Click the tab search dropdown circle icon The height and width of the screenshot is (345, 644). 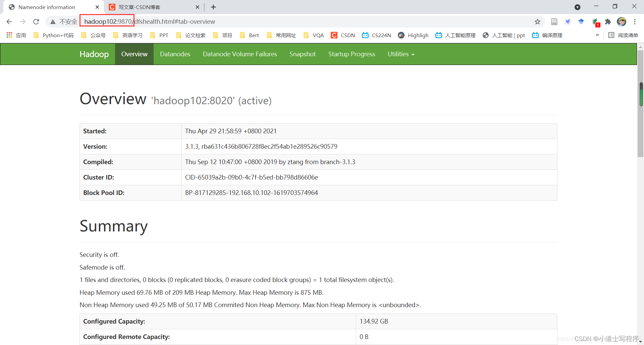(577, 7)
